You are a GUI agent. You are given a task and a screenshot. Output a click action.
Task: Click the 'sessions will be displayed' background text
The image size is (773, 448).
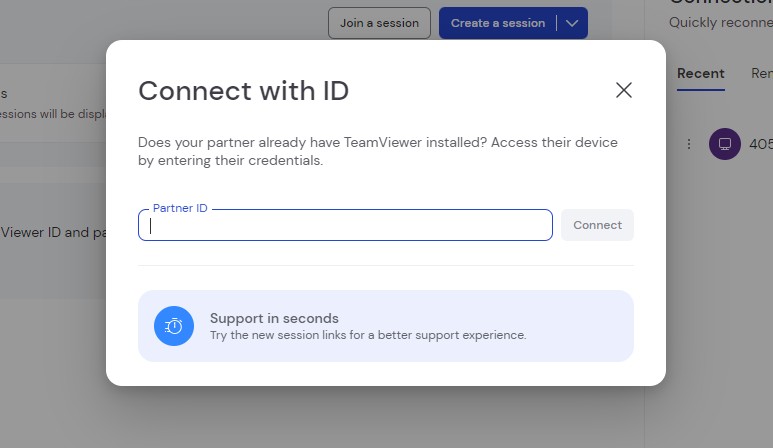coord(50,113)
